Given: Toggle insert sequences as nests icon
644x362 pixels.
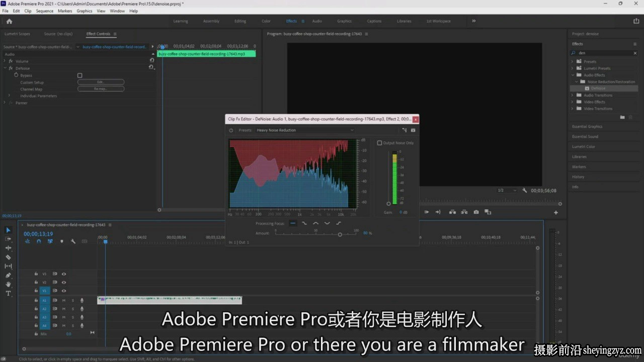Looking at the screenshot, I should pyautogui.click(x=28, y=241).
